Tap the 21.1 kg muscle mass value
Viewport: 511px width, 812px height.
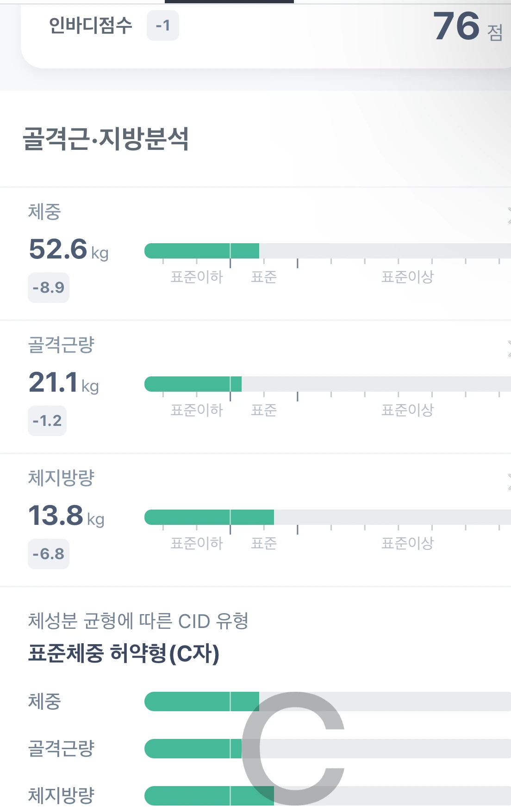(x=64, y=382)
